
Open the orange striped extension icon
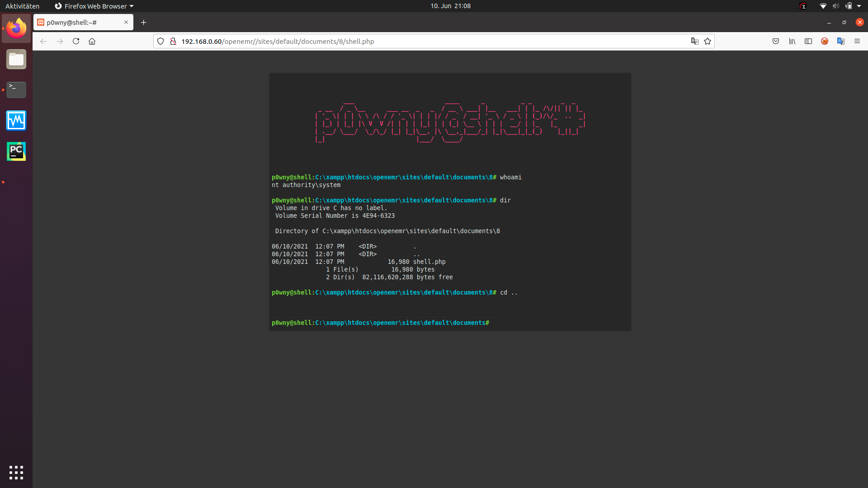point(825,41)
